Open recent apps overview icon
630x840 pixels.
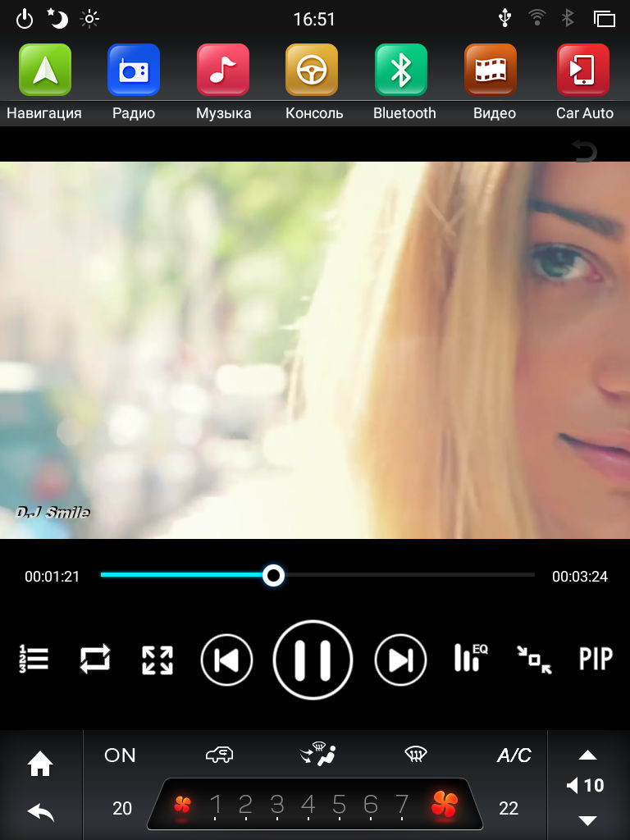[x=605, y=19]
